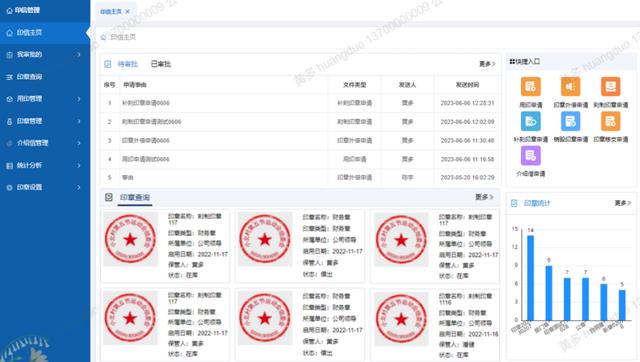Click the tallest chart bar labeled 14

530,278
